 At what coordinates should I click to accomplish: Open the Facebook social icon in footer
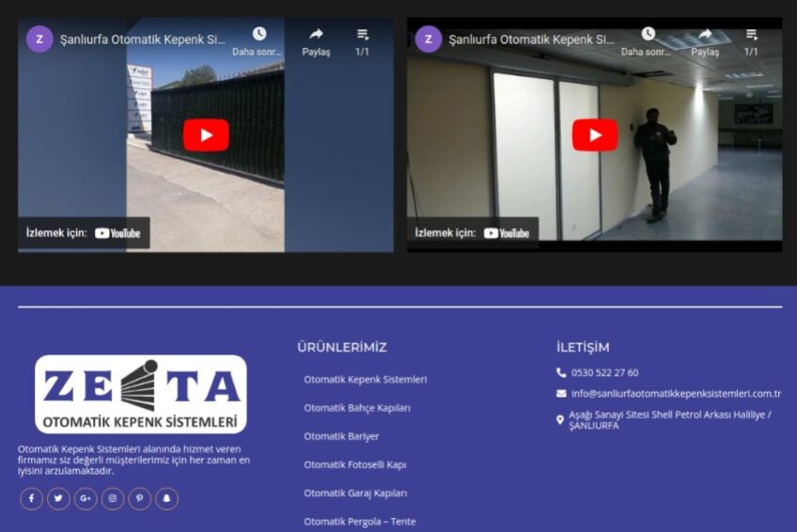click(31, 498)
